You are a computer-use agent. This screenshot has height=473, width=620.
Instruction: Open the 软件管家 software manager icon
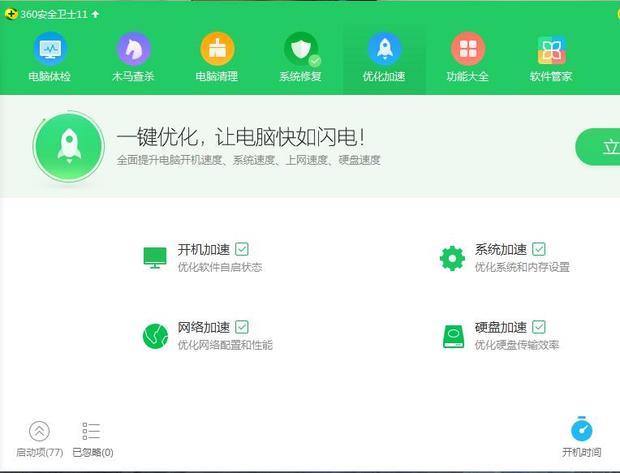click(x=551, y=50)
